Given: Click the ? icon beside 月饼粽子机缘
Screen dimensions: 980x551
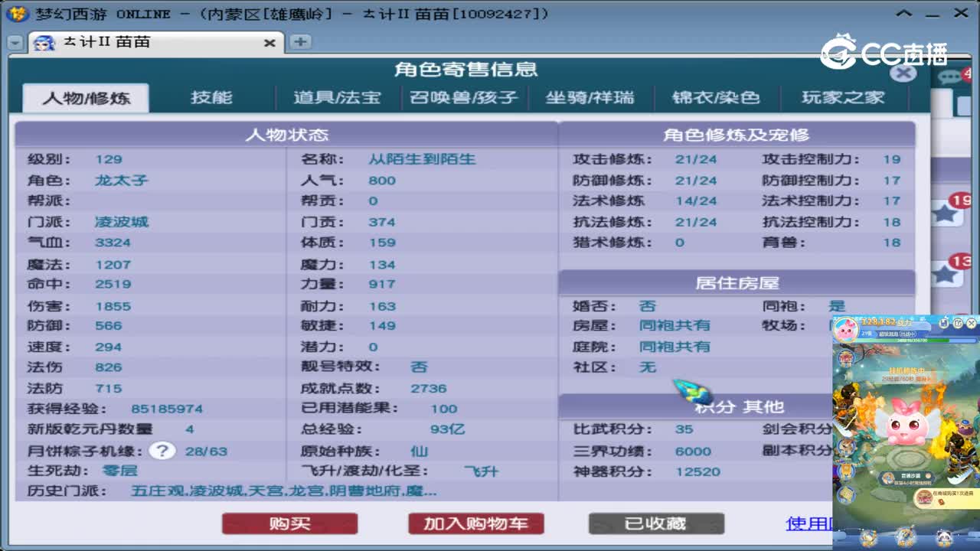Looking at the screenshot, I should tap(162, 452).
